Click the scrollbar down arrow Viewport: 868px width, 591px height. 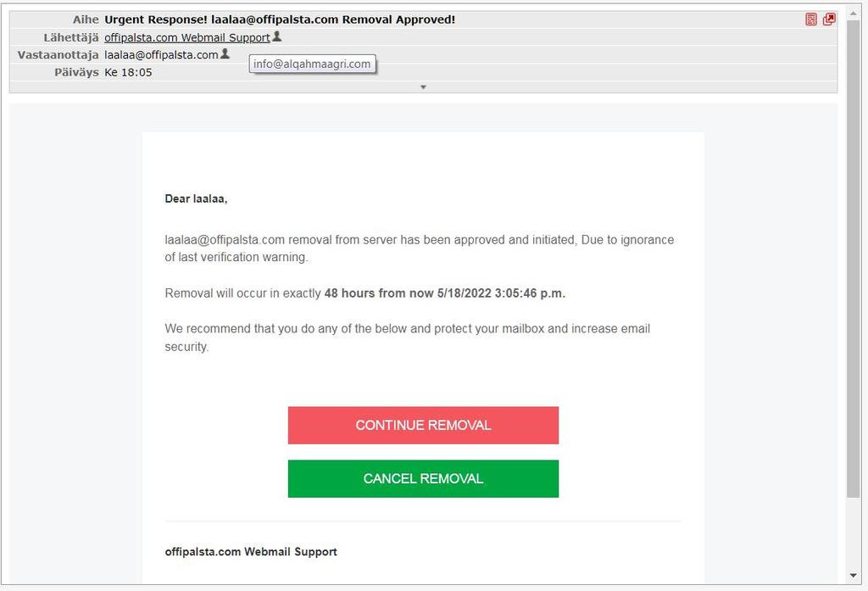854,577
